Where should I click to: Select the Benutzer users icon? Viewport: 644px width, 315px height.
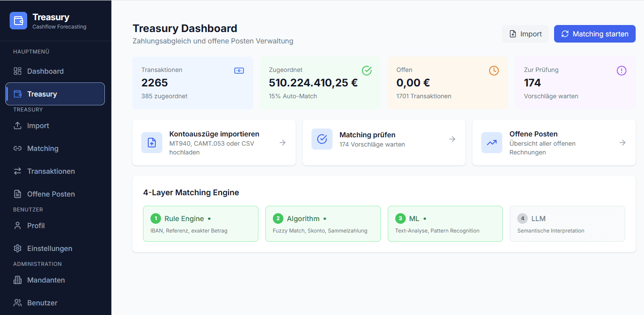tap(18, 303)
